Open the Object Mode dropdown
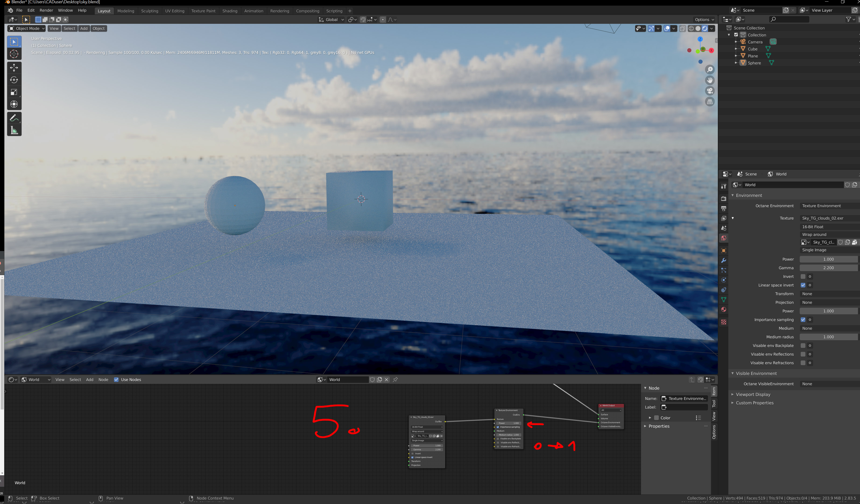This screenshot has height=504, width=860. tap(27, 29)
